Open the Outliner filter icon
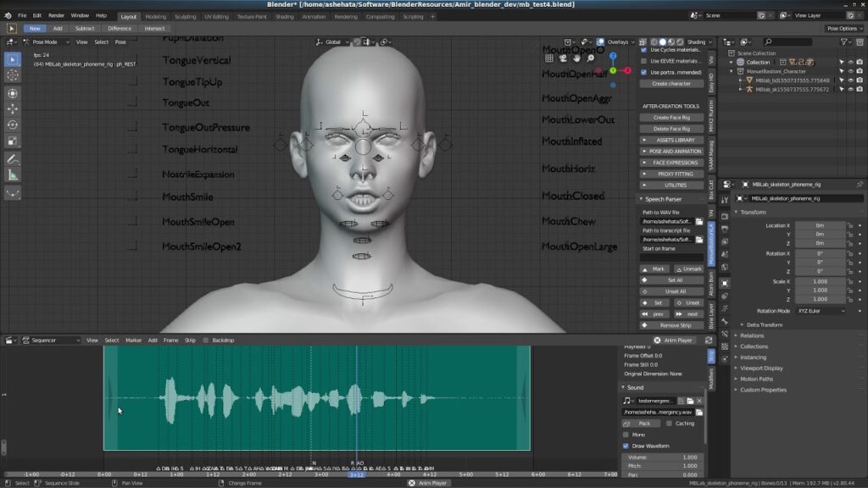The height and width of the screenshot is (488, 868). tap(843, 42)
